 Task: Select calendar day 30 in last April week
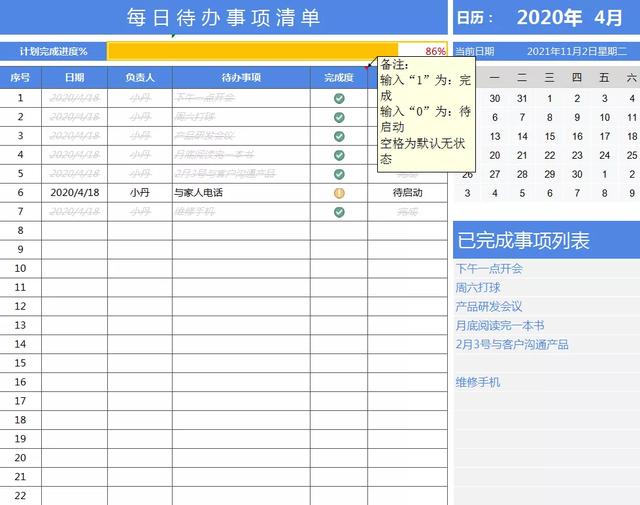coord(577,174)
